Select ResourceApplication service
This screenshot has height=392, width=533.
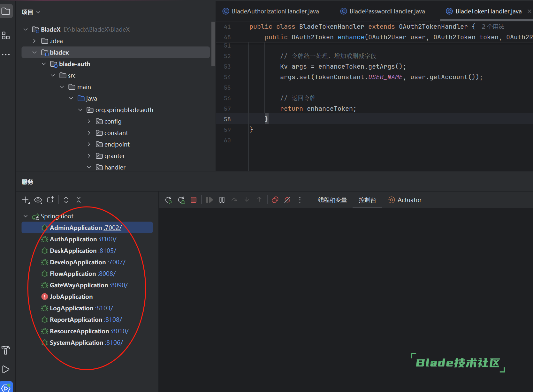(x=87, y=331)
